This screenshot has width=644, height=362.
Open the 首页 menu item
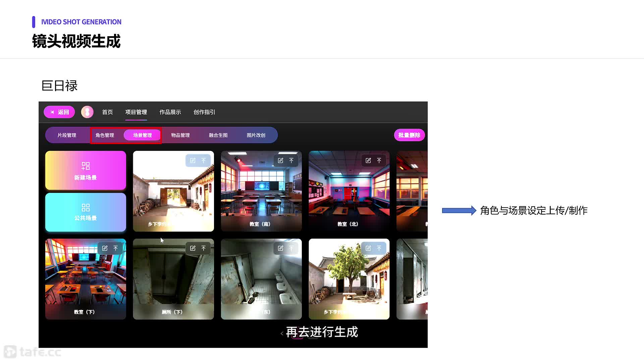107,112
